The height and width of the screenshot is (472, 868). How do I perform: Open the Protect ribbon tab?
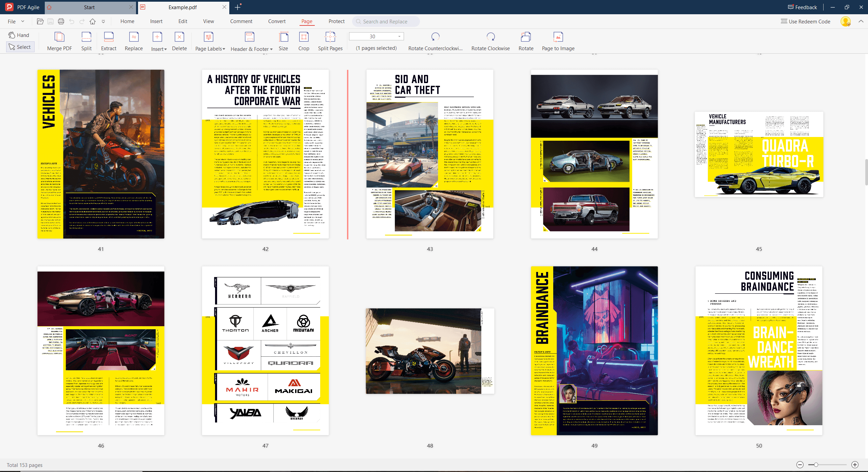tap(336, 21)
